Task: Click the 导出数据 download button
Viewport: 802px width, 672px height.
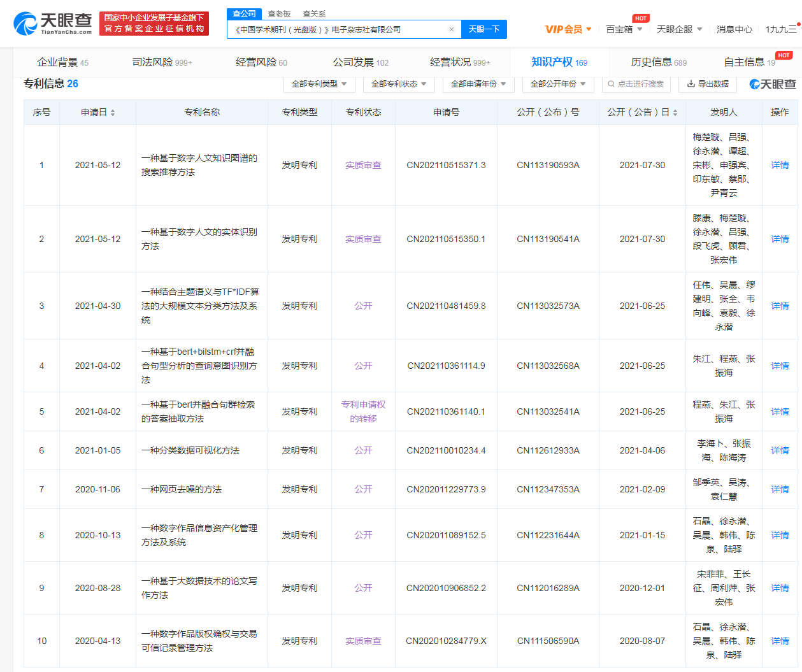Action: tap(708, 84)
